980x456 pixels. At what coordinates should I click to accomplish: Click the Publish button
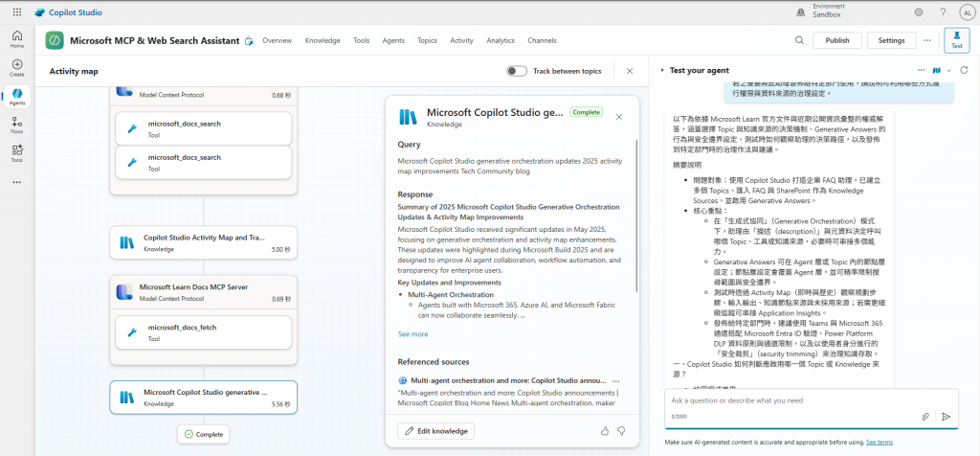click(836, 40)
